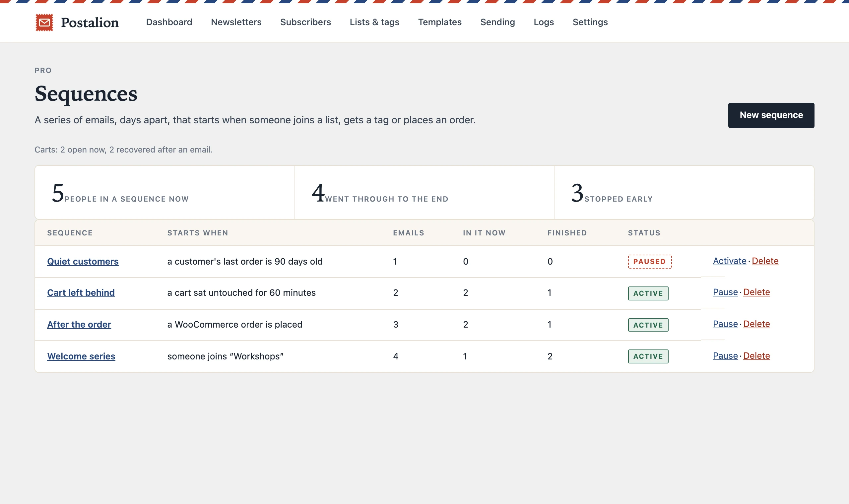This screenshot has width=849, height=504.
Task: Click the Postalion envelope logo icon
Action: 44,23
